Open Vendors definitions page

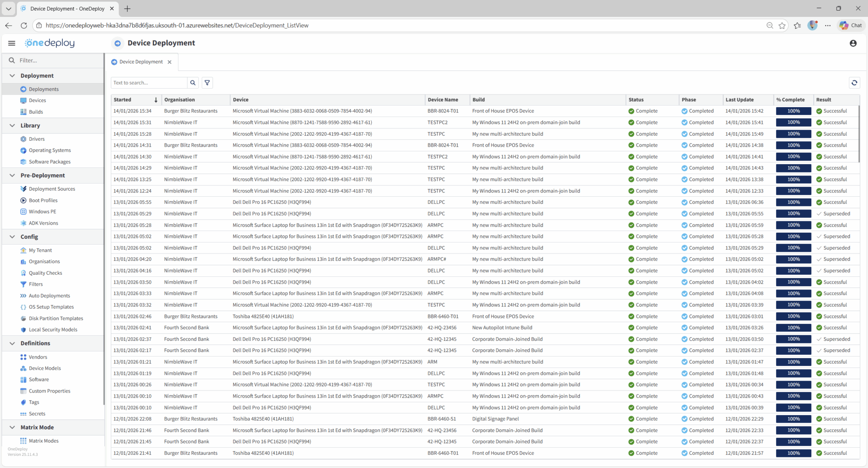coord(38,357)
